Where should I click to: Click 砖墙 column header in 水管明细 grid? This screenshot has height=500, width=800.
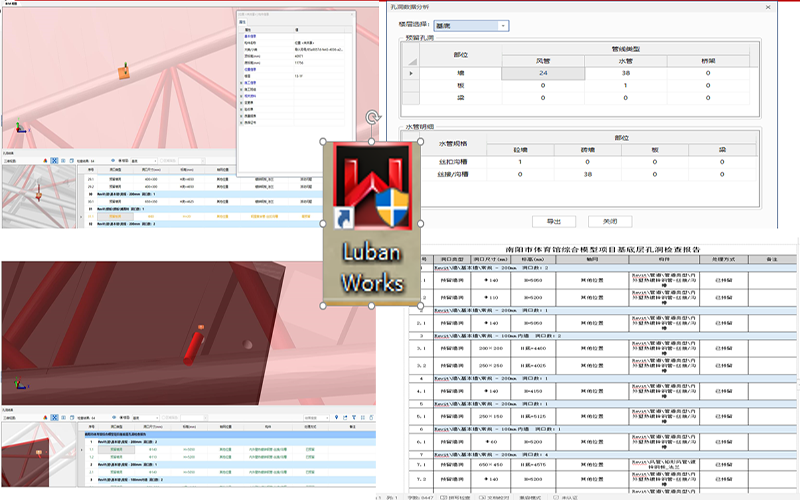point(587,149)
